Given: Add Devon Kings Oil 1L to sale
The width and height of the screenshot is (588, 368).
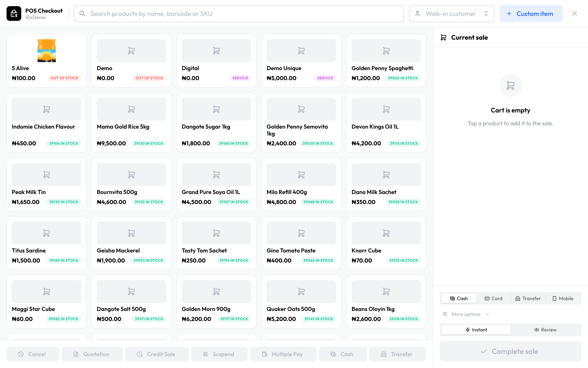Looking at the screenshot, I should (x=386, y=123).
